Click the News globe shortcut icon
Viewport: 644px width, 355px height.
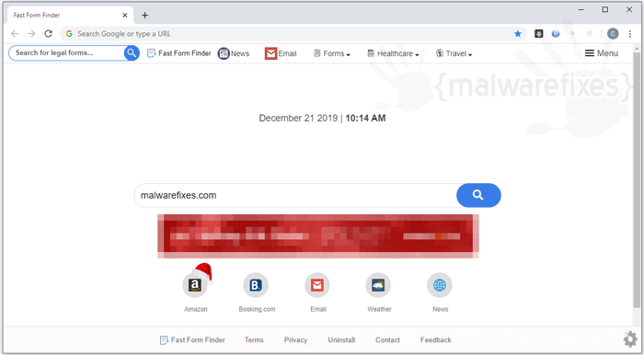coord(440,285)
